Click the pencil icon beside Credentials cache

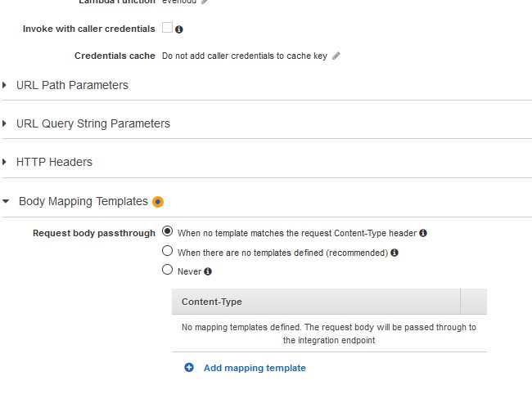[336, 56]
